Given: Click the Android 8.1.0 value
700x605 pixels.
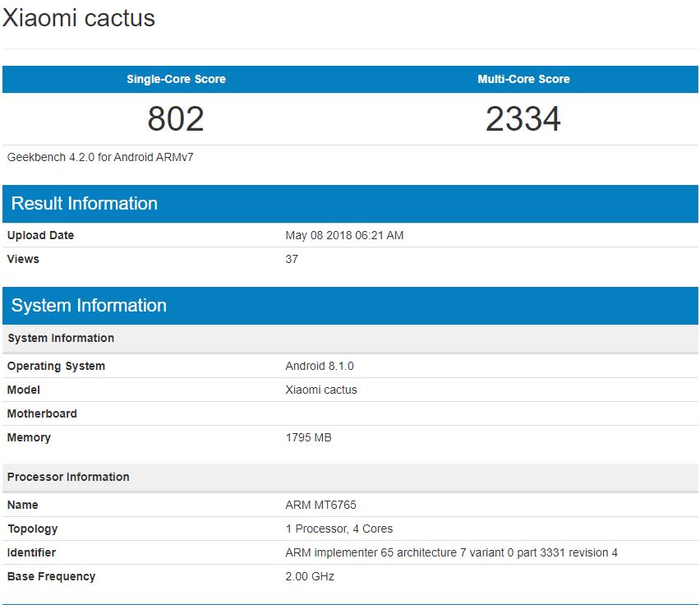Looking at the screenshot, I should click(x=320, y=366).
